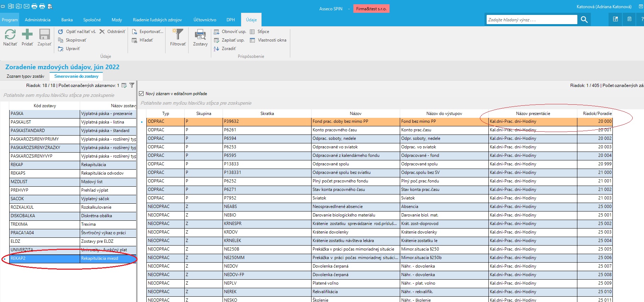This screenshot has height=302, width=644.
Task: Sort by Kód zostavy column header
Action: 45,106
